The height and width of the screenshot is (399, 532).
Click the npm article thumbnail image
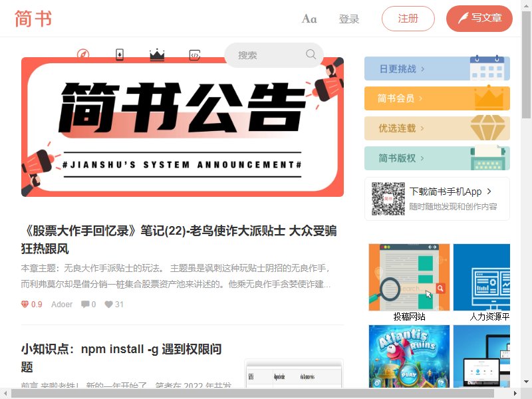coord(294,373)
